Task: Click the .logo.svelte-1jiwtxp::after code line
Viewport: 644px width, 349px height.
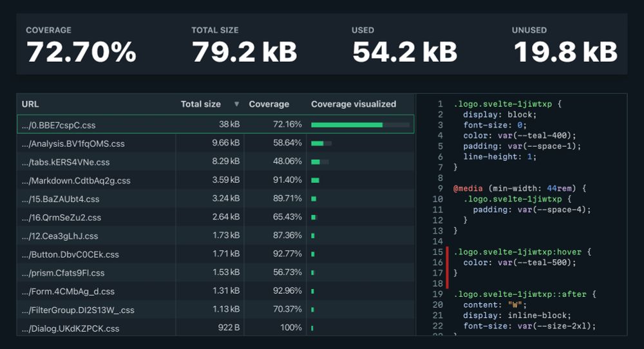Action: point(524,294)
